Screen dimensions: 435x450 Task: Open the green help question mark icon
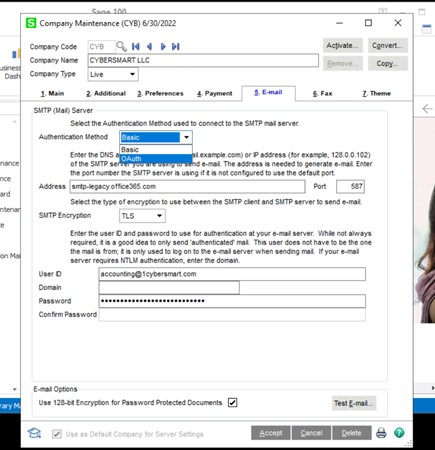[399, 433]
